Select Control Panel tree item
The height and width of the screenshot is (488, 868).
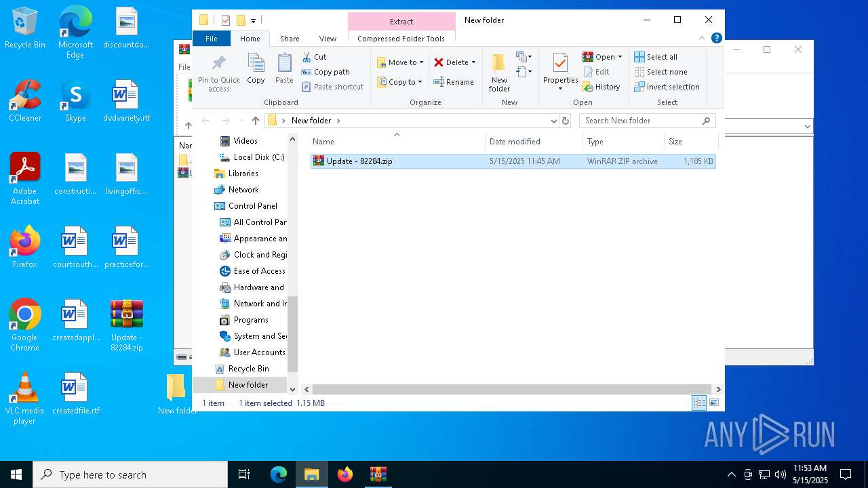[x=252, y=206]
